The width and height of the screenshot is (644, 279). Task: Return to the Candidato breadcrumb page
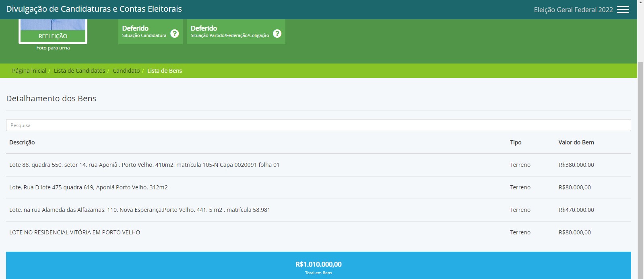pyautogui.click(x=126, y=71)
